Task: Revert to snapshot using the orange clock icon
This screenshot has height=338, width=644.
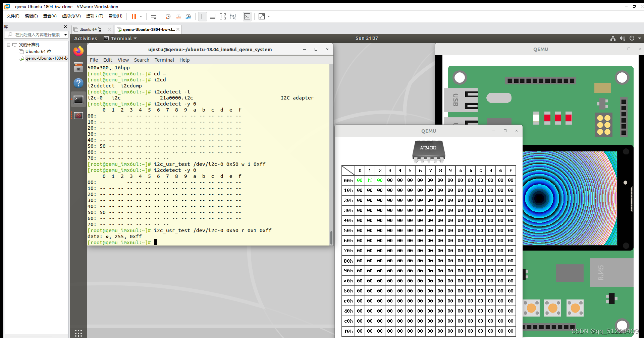Action: coord(178,16)
